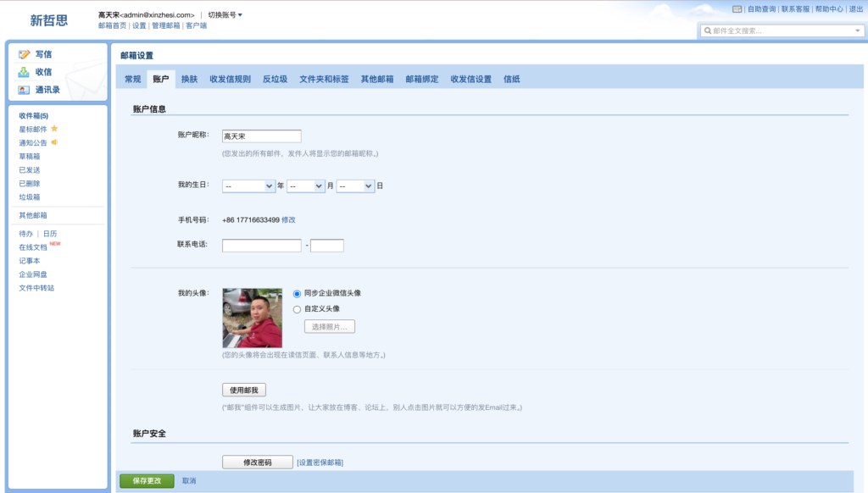Click the profile avatar photo
The image size is (868, 493).
pyautogui.click(x=252, y=318)
